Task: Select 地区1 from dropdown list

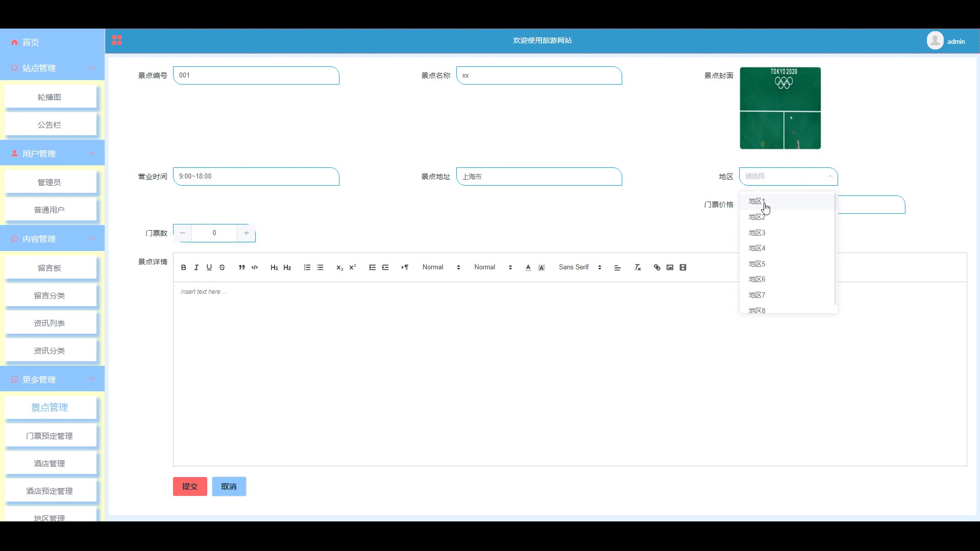Action: tap(787, 201)
